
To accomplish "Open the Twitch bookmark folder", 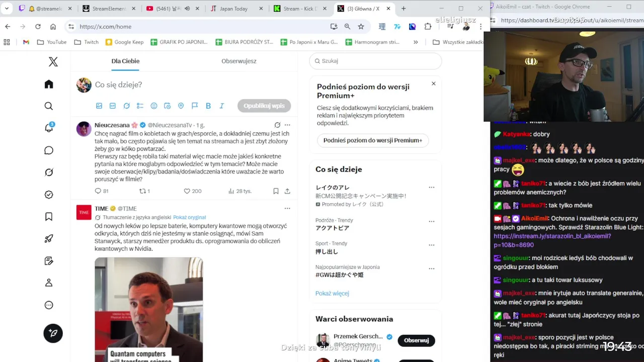I will click(x=86, y=42).
